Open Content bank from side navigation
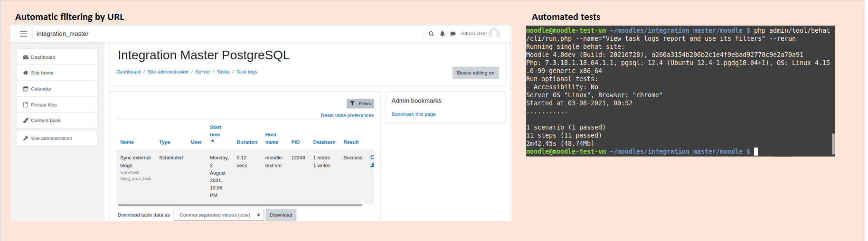The image size is (868, 241). [57, 120]
